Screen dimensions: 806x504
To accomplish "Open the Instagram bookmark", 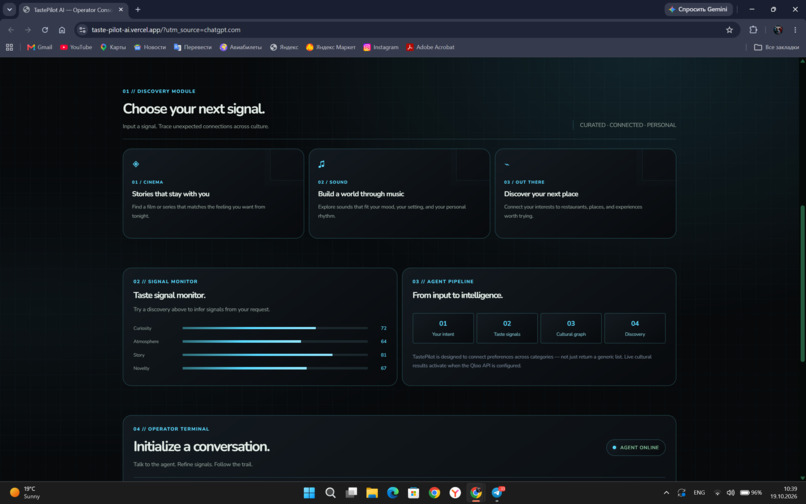I will 381,47.
